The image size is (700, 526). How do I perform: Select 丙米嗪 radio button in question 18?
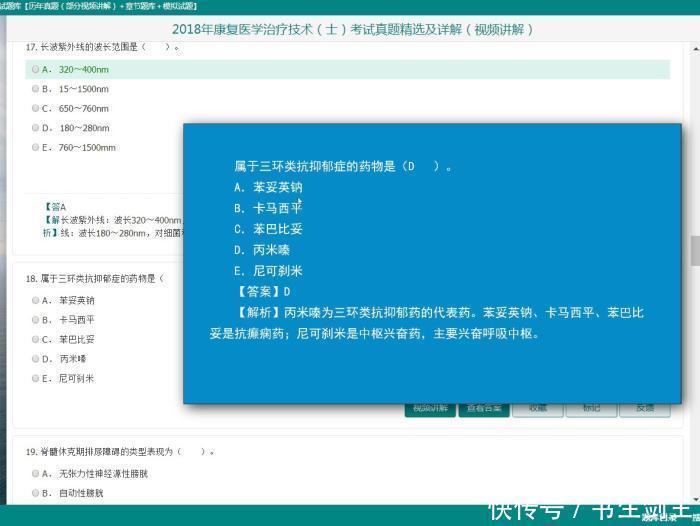click(36, 358)
